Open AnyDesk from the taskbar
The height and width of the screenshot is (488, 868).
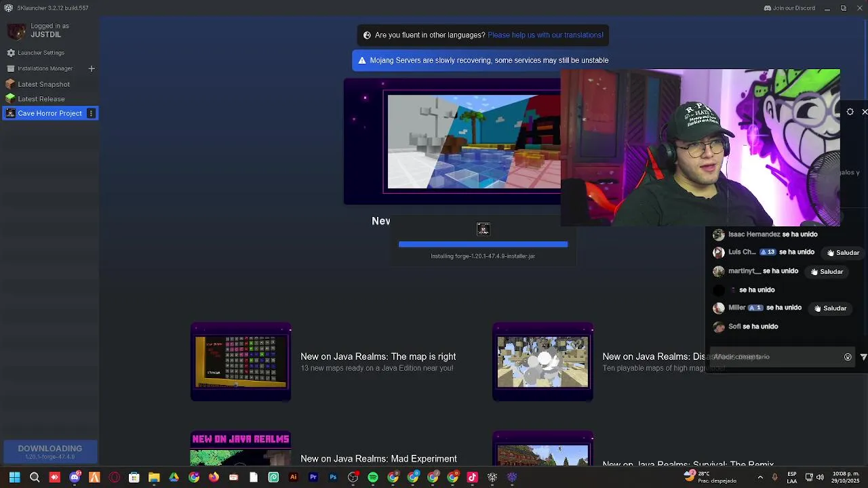click(54, 477)
